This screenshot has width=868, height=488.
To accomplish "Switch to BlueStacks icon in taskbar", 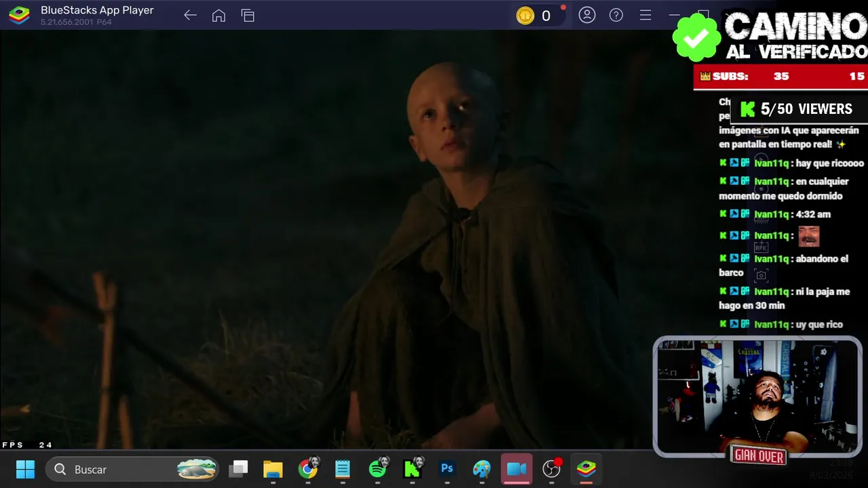I will click(x=587, y=469).
